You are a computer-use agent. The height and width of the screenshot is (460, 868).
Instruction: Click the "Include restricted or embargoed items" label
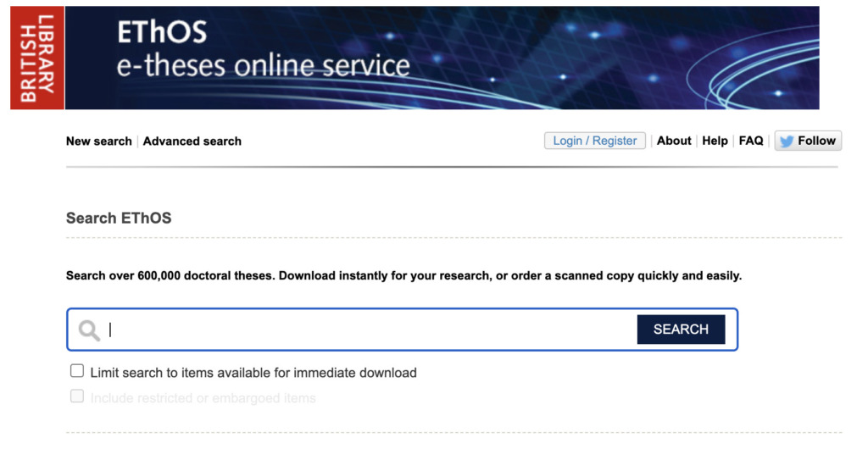[203, 398]
